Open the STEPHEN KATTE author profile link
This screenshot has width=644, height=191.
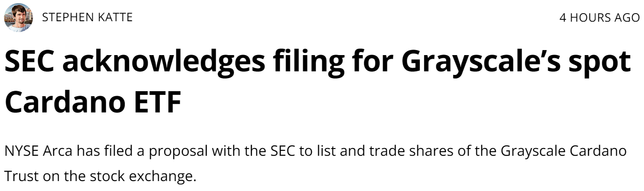[87, 18]
